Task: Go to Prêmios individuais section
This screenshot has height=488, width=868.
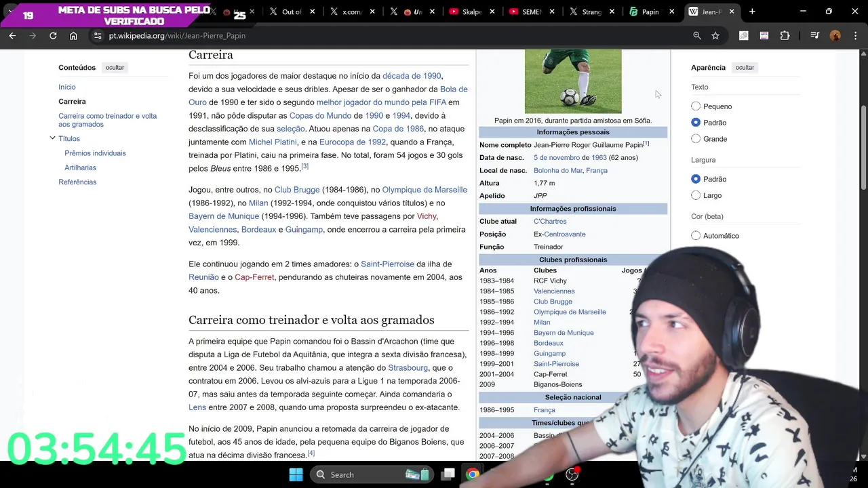Action: (95, 153)
